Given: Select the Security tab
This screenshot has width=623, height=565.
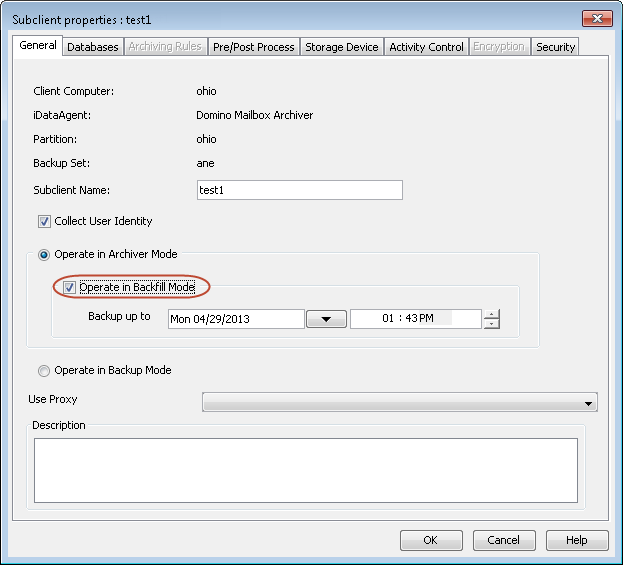Looking at the screenshot, I should [555, 47].
